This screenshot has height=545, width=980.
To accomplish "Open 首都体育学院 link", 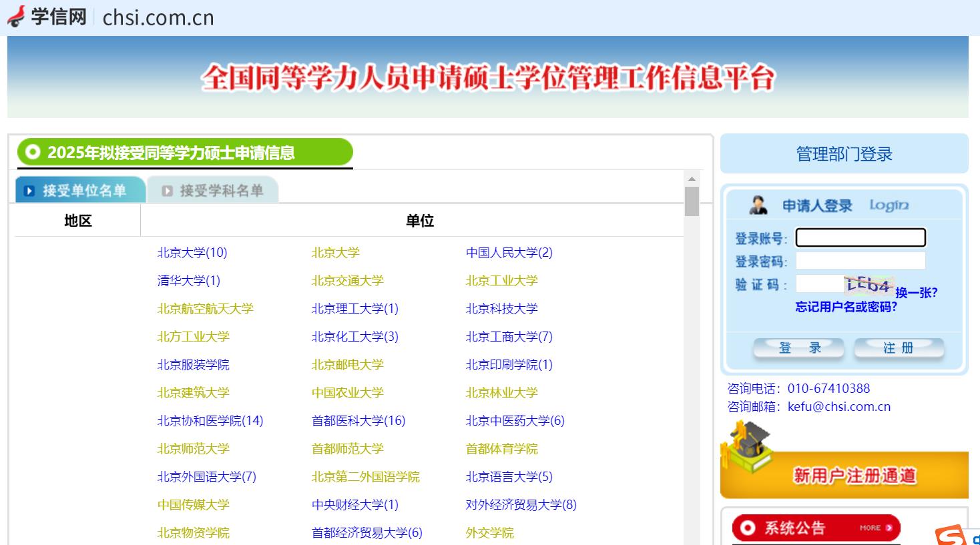I will 502,449.
